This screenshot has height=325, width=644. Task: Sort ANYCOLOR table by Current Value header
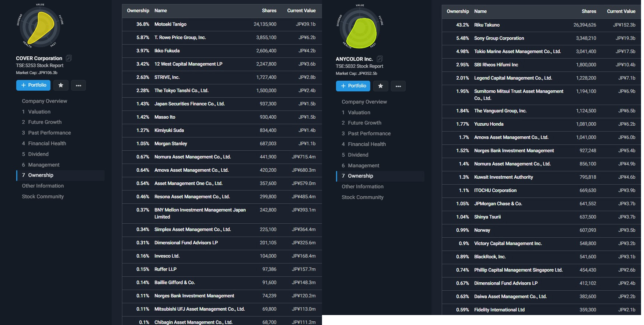[x=621, y=11]
